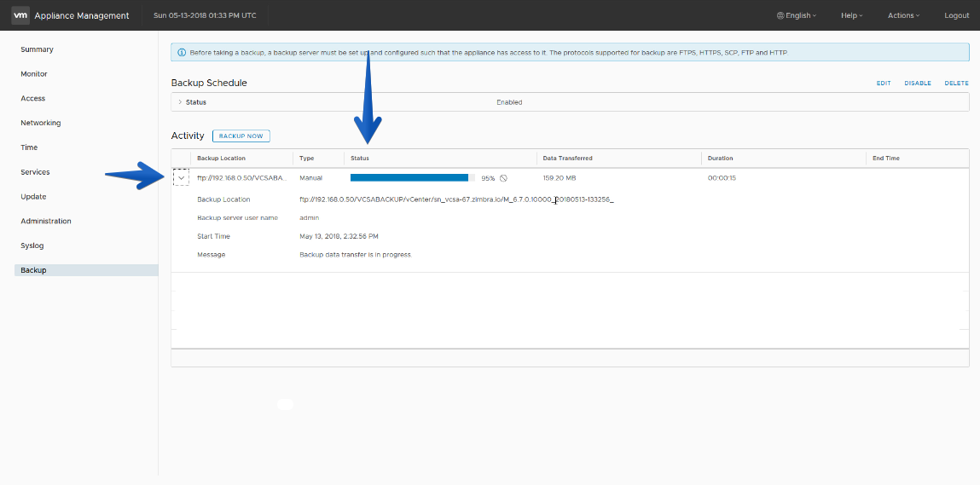980x485 pixels.
Task: Click the info icon in the blue banner
Action: pyautogui.click(x=182, y=53)
